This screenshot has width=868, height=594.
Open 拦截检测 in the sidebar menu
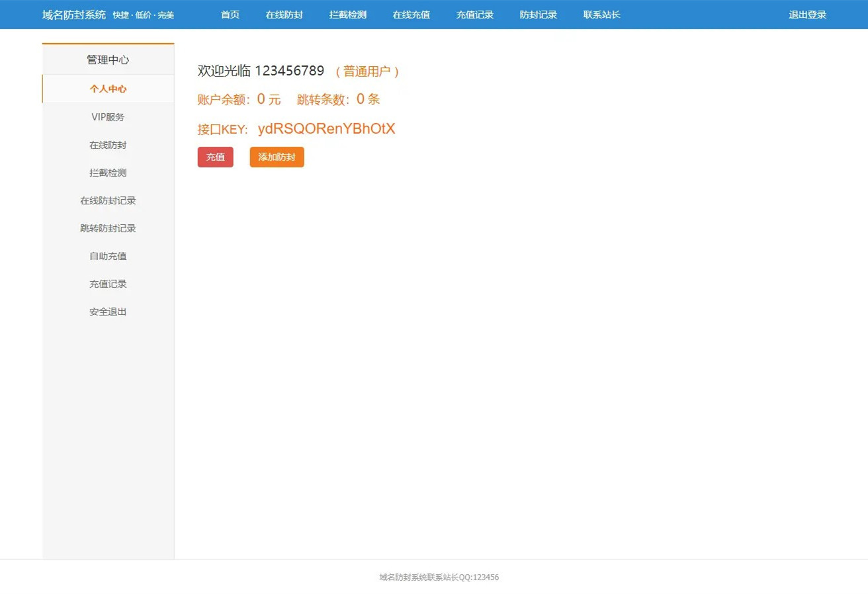coord(108,173)
